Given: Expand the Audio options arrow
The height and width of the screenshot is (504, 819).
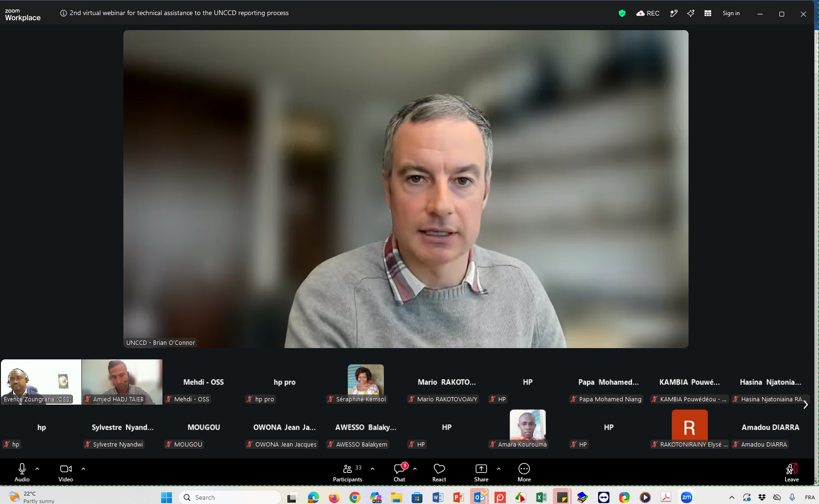Looking at the screenshot, I should [x=37, y=469].
